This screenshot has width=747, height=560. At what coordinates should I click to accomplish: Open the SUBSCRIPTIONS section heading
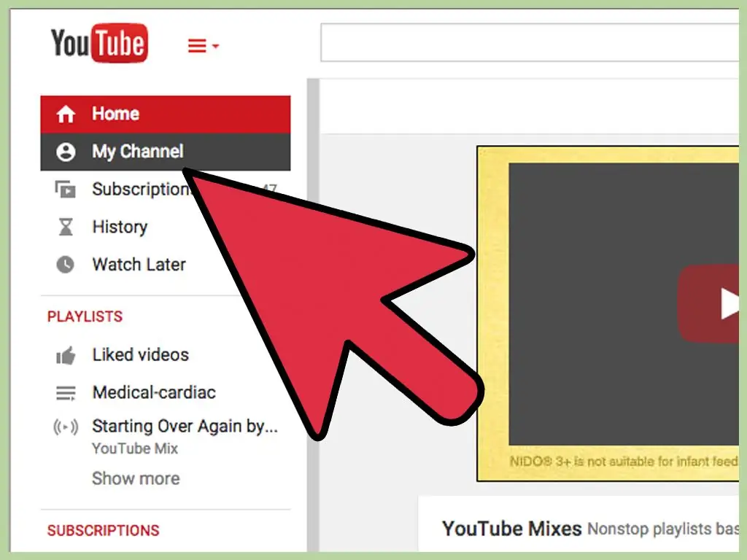tap(103, 531)
